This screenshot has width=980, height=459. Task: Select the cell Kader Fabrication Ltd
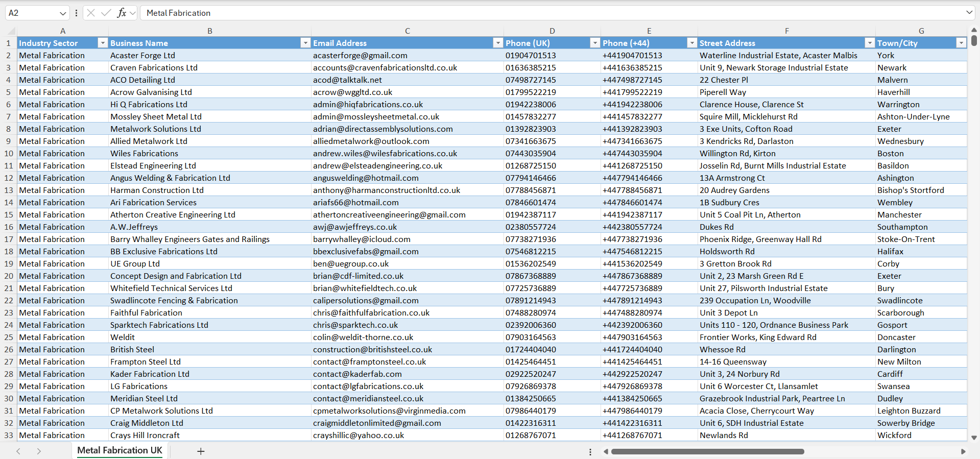tap(210, 374)
